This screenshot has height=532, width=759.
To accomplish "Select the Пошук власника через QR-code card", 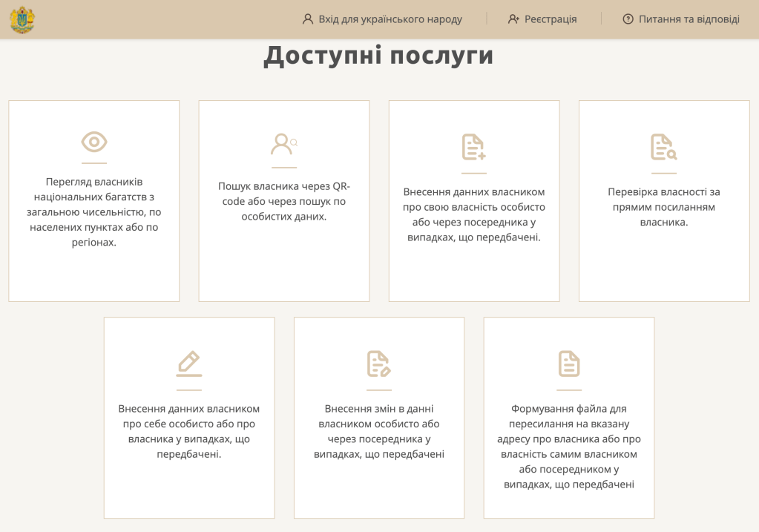I will 283,201.
